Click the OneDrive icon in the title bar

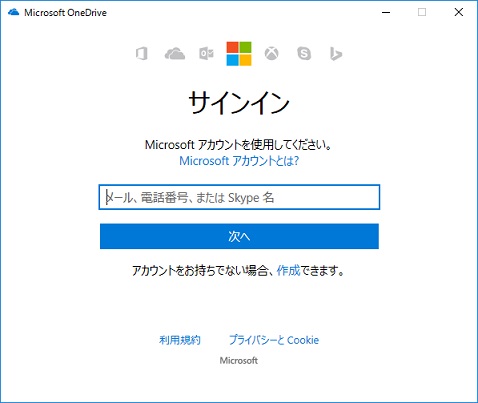(x=14, y=13)
